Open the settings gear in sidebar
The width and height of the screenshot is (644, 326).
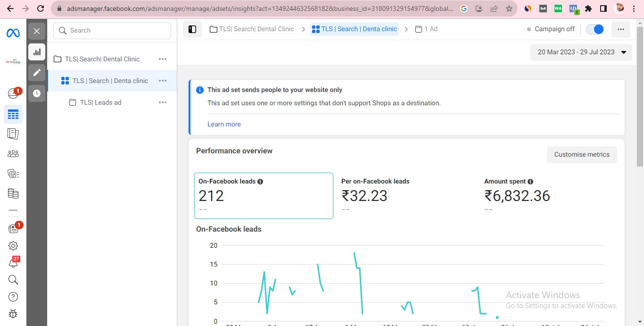[x=13, y=246]
